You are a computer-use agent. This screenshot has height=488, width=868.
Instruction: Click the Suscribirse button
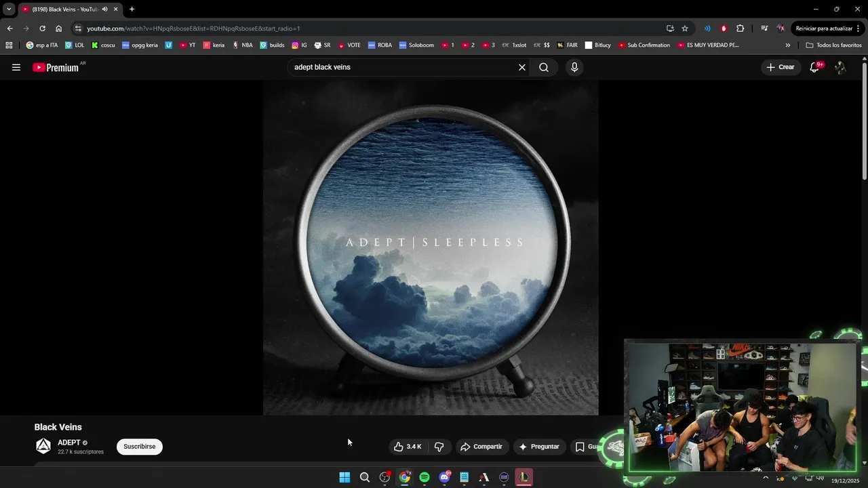pos(140,447)
